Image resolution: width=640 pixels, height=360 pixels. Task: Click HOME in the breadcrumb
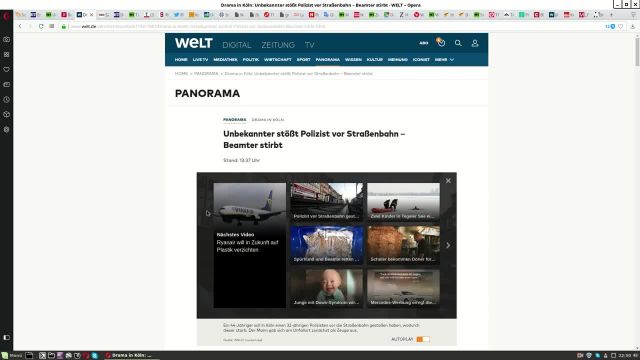(x=181, y=73)
